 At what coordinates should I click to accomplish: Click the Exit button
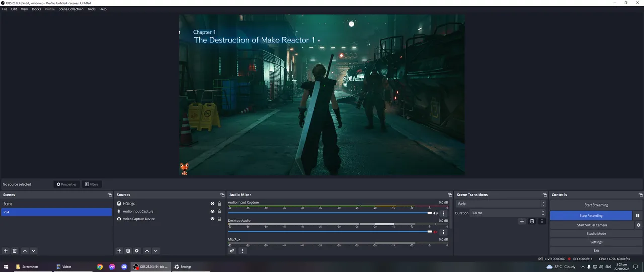pyautogui.click(x=596, y=251)
